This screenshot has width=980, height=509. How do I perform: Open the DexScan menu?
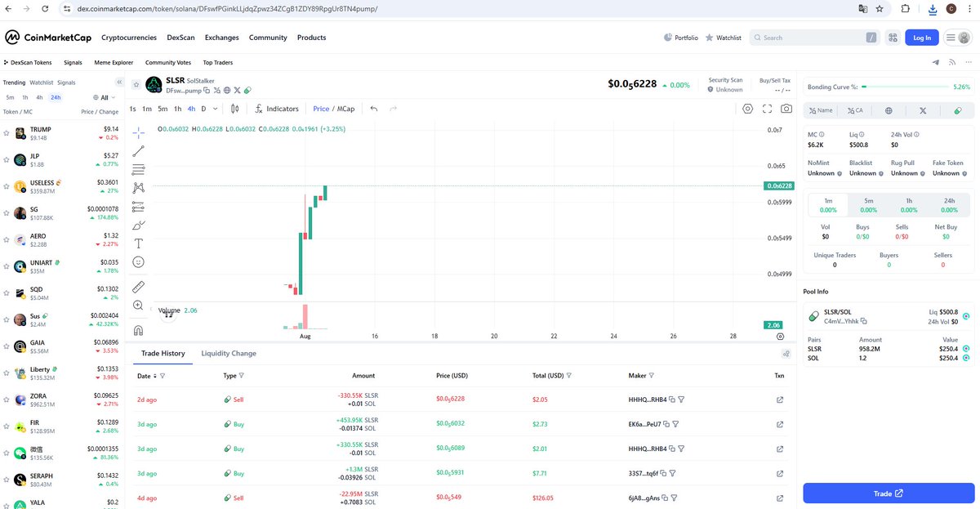(181, 38)
